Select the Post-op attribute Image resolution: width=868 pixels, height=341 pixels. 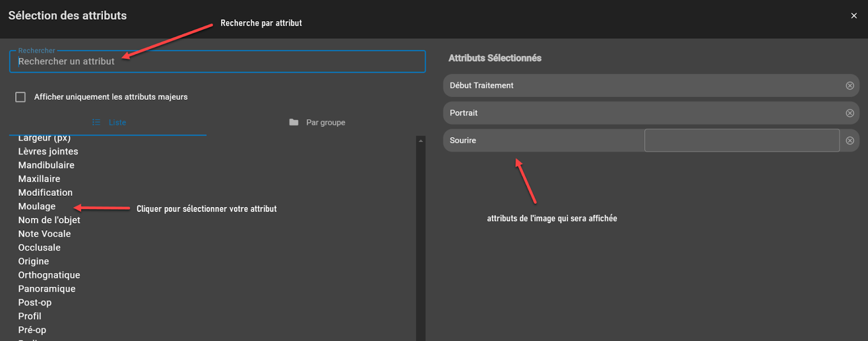(35, 303)
